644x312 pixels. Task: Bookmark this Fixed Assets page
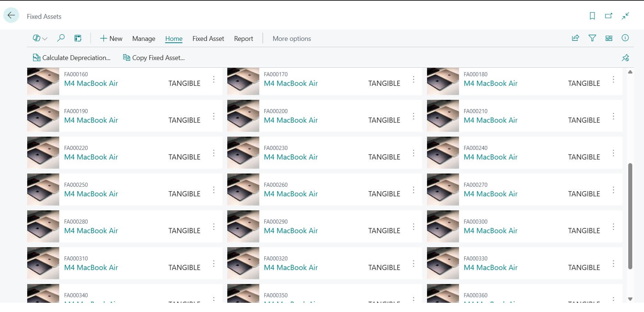(592, 16)
